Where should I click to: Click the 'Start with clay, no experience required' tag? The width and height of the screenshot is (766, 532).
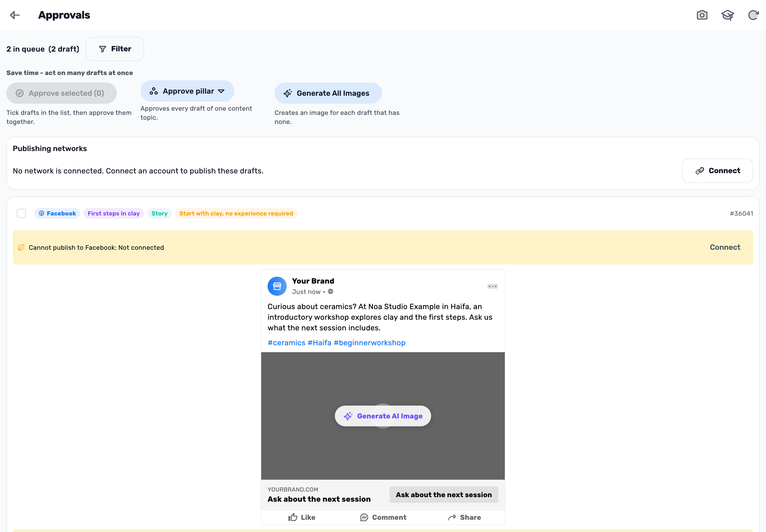point(236,213)
